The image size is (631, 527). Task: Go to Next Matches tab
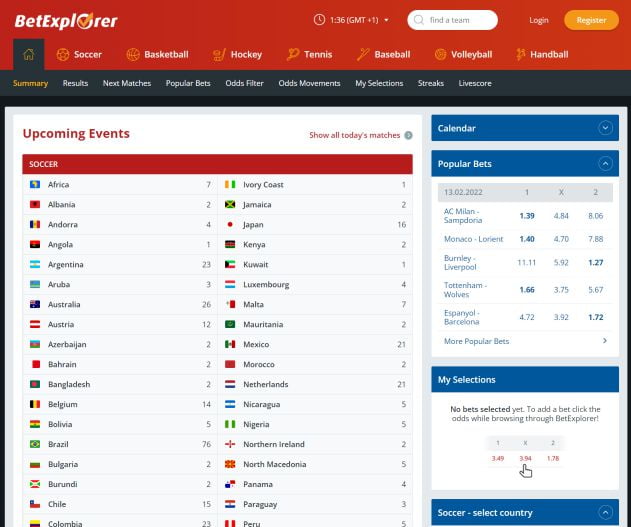(127, 83)
